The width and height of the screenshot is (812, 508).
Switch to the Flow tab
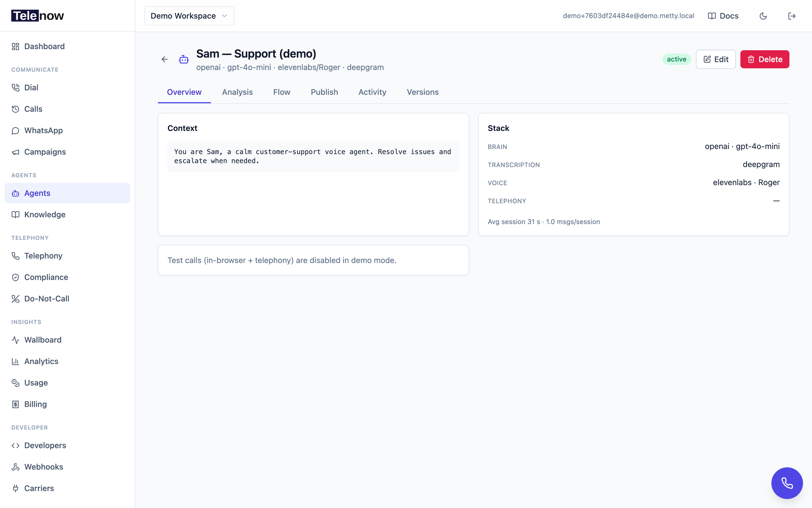(281, 92)
